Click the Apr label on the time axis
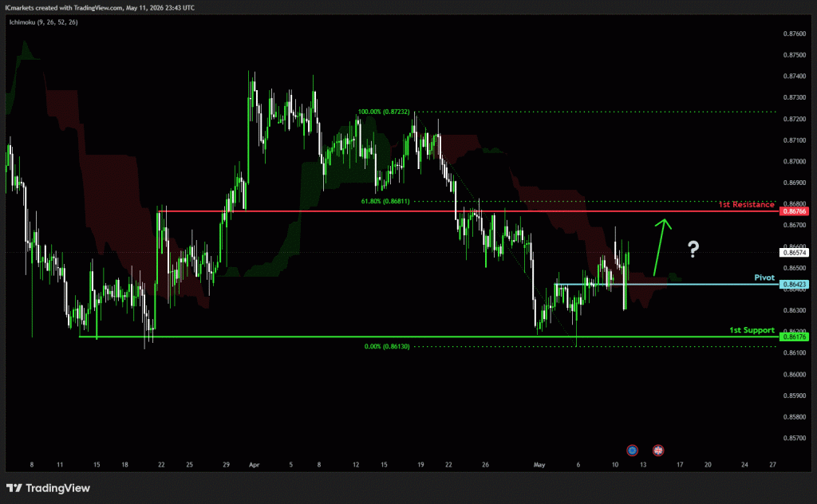Viewport: 817px width, 504px height. [254, 464]
